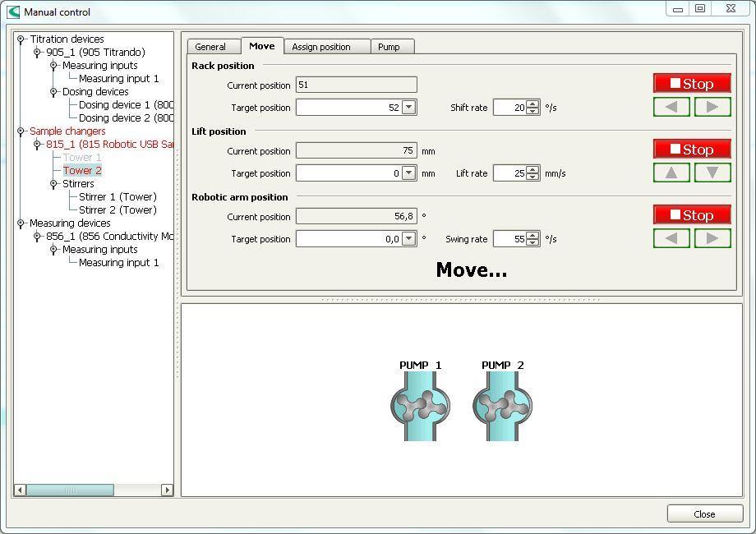Click rack Current position field showing 51
Screen dimensions: 756x534
tap(357, 85)
